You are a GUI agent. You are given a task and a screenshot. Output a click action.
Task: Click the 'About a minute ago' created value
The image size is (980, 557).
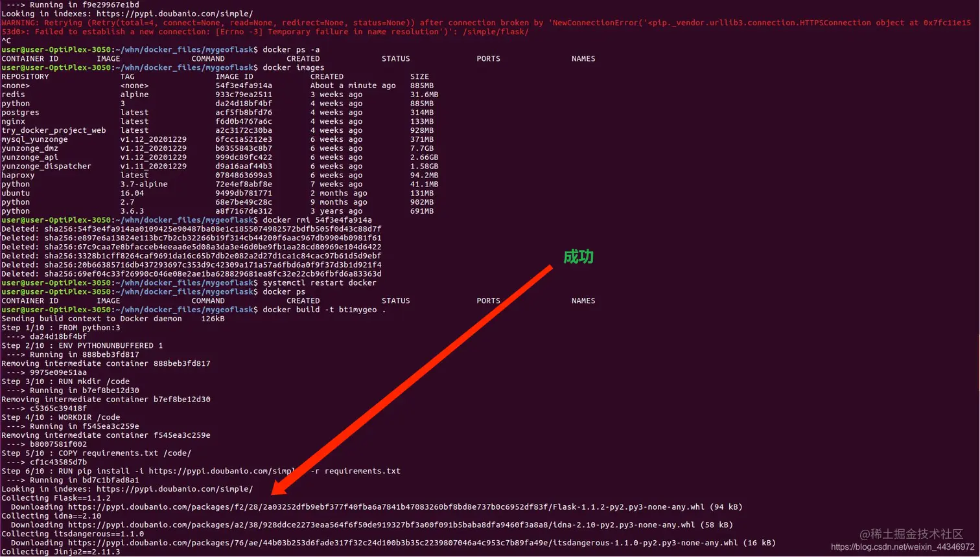point(353,86)
